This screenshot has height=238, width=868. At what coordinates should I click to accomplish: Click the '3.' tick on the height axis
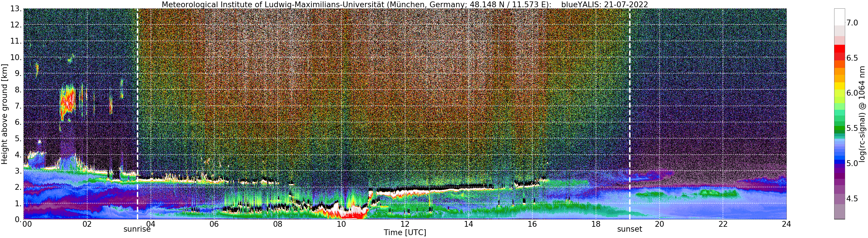click(x=18, y=171)
